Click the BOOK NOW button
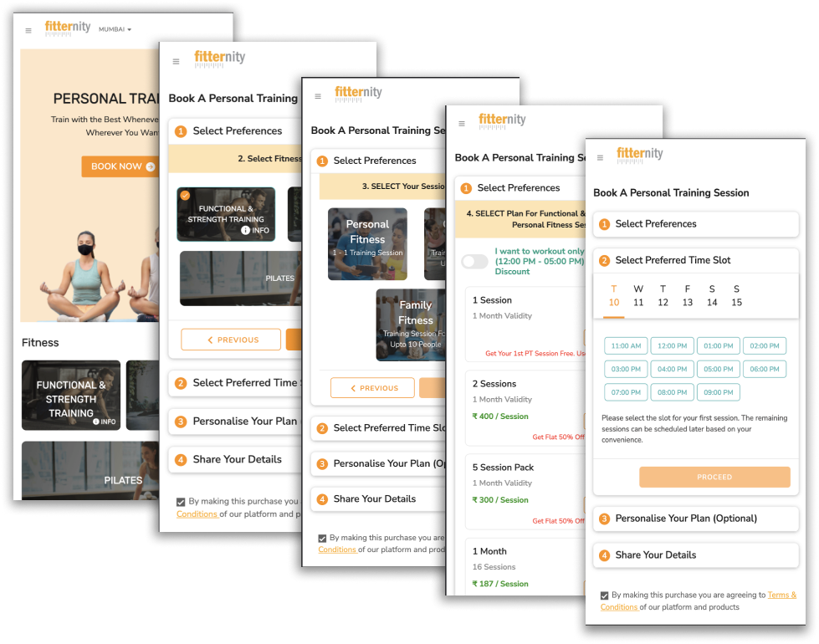The height and width of the screenshot is (644, 819). [120, 166]
